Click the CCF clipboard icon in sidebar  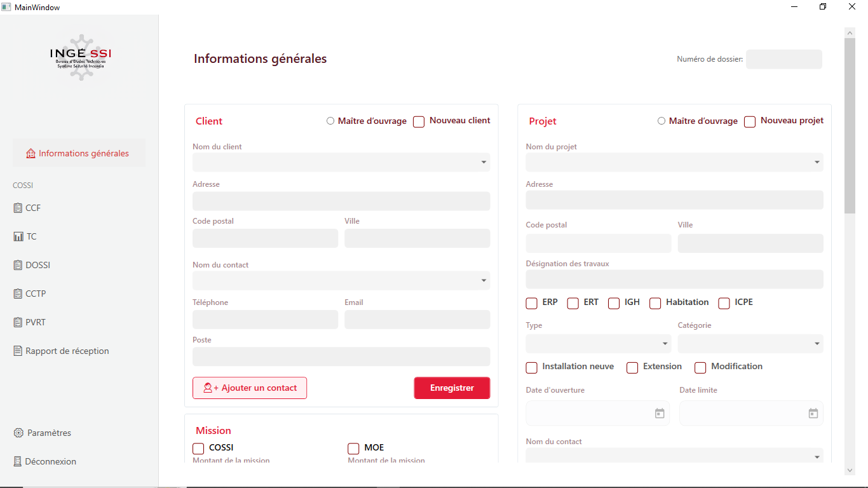click(x=18, y=208)
